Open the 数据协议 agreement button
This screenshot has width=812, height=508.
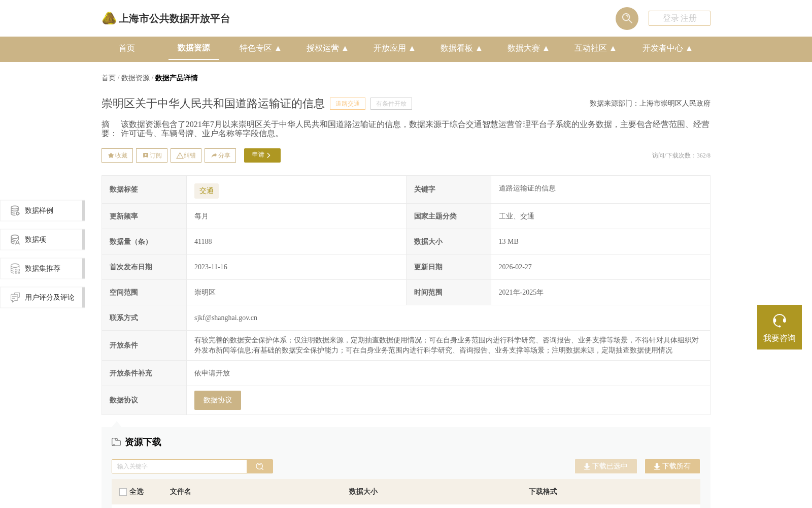218,400
